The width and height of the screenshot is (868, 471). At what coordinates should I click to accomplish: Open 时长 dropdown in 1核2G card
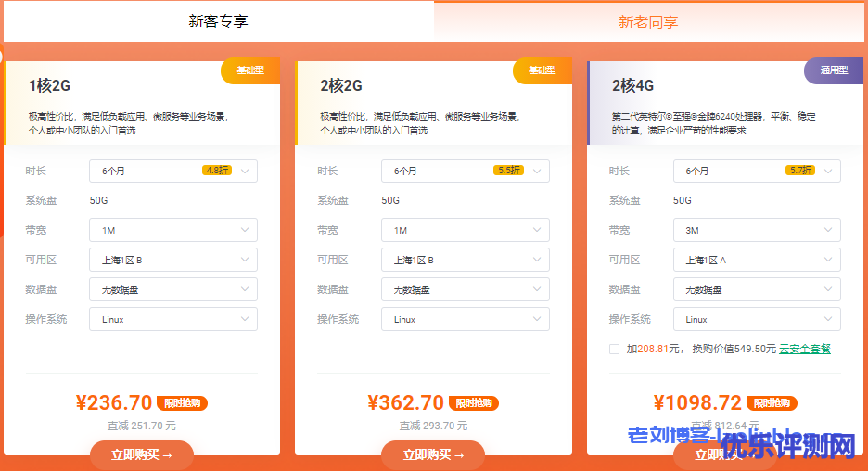tap(173, 171)
